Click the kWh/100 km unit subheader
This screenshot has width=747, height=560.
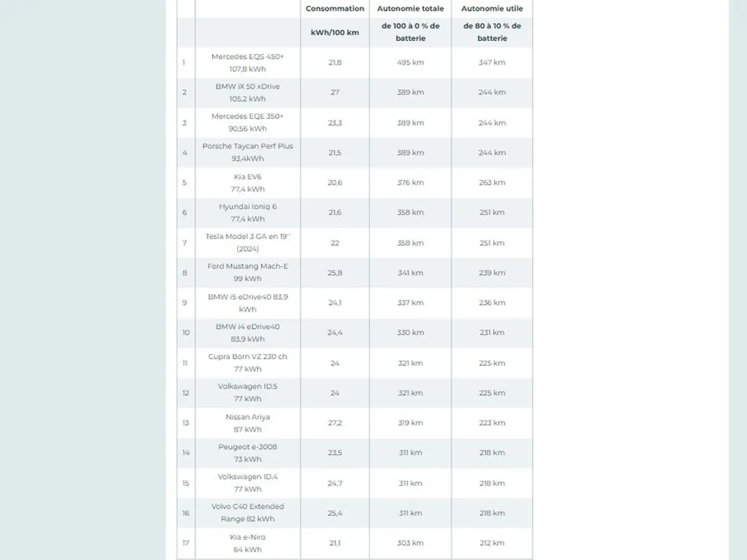335,33
